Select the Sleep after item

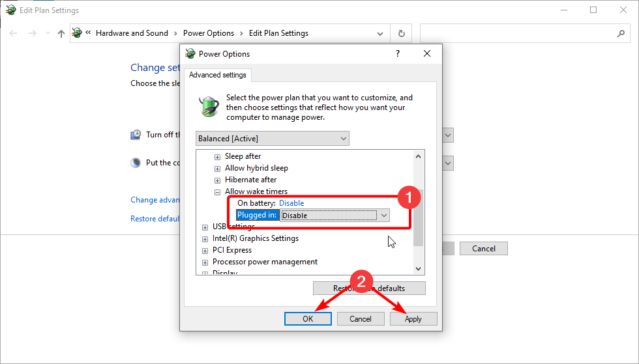(x=243, y=156)
